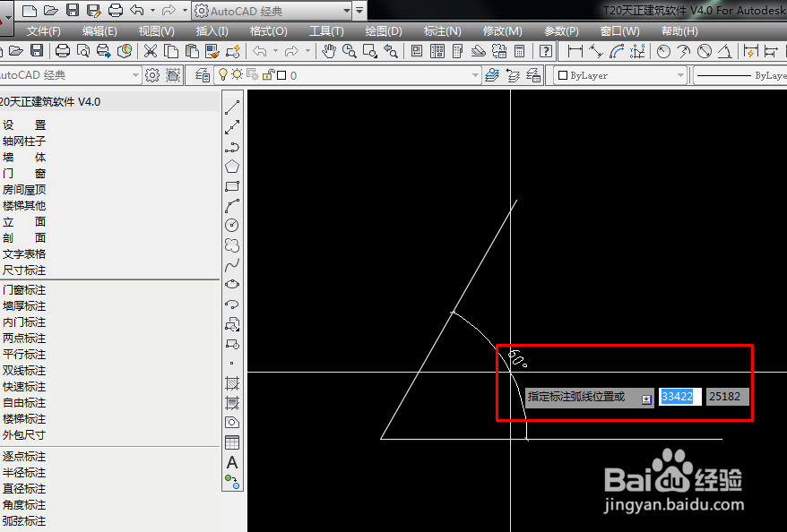Click the Plot Preview icon
The height and width of the screenshot is (532, 787).
coord(82,51)
